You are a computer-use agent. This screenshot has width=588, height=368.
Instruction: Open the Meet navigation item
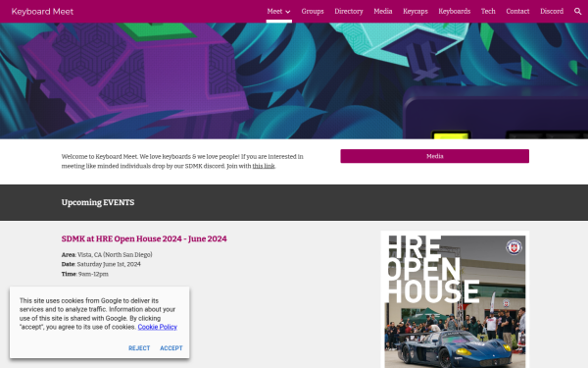point(274,11)
